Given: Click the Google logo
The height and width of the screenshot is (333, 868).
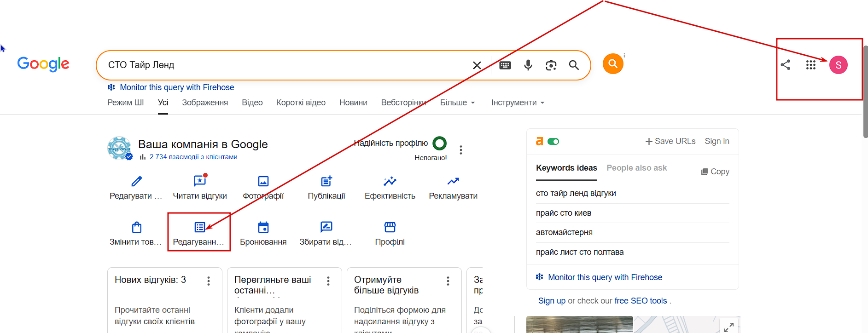Looking at the screenshot, I should point(43,64).
